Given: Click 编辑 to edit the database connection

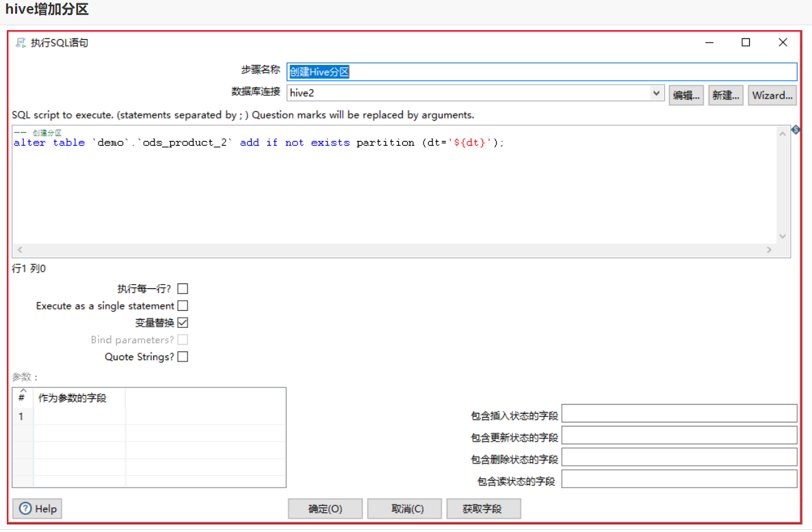Looking at the screenshot, I should pyautogui.click(x=685, y=95).
